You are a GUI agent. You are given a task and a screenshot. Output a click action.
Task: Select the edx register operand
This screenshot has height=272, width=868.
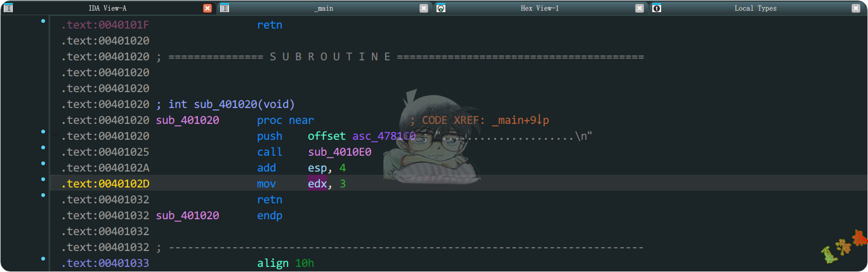317,184
